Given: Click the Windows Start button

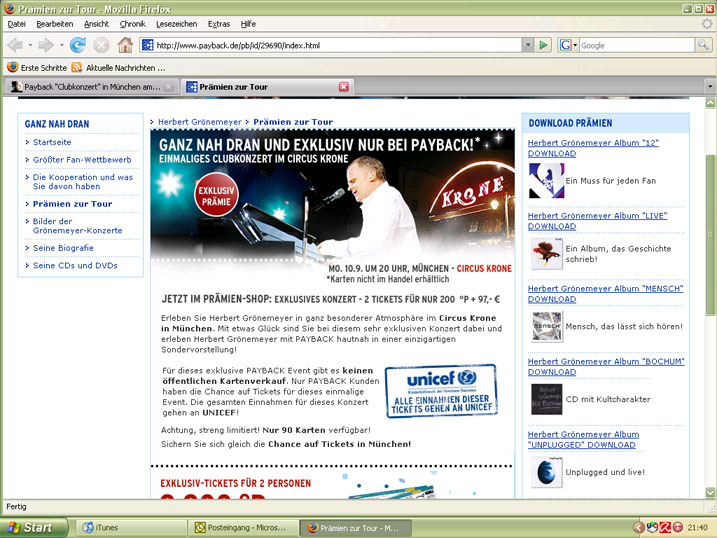Looking at the screenshot, I should point(35,527).
